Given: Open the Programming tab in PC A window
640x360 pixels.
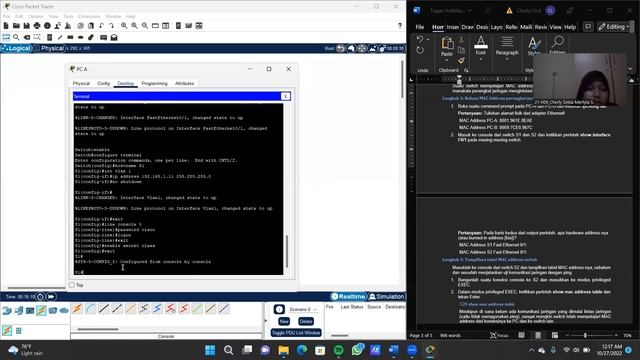Looking at the screenshot, I should [x=154, y=83].
